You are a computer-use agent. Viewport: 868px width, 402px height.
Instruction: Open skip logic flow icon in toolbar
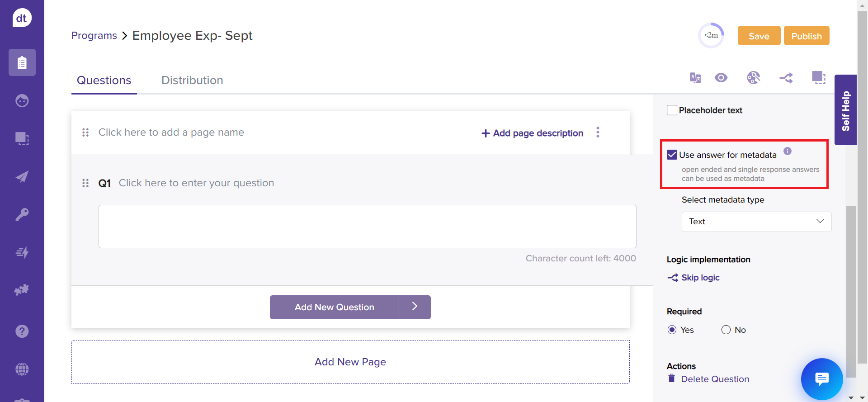coord(786,78)
